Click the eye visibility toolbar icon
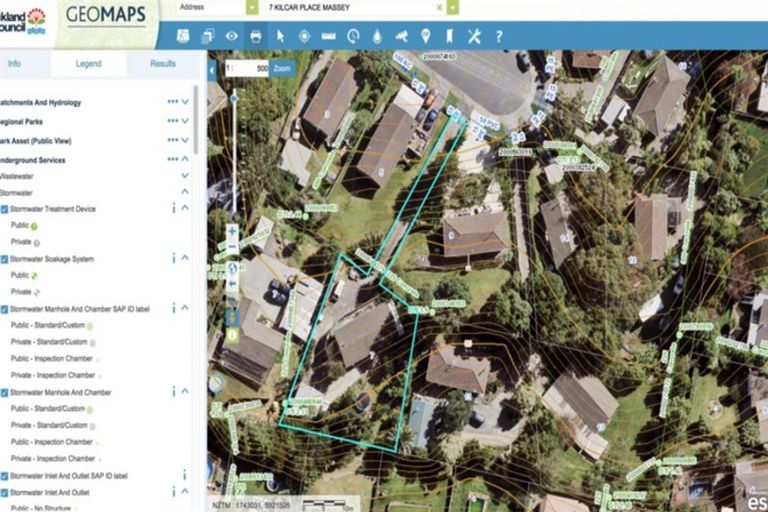Screen dimensions: 768x512 232,36
